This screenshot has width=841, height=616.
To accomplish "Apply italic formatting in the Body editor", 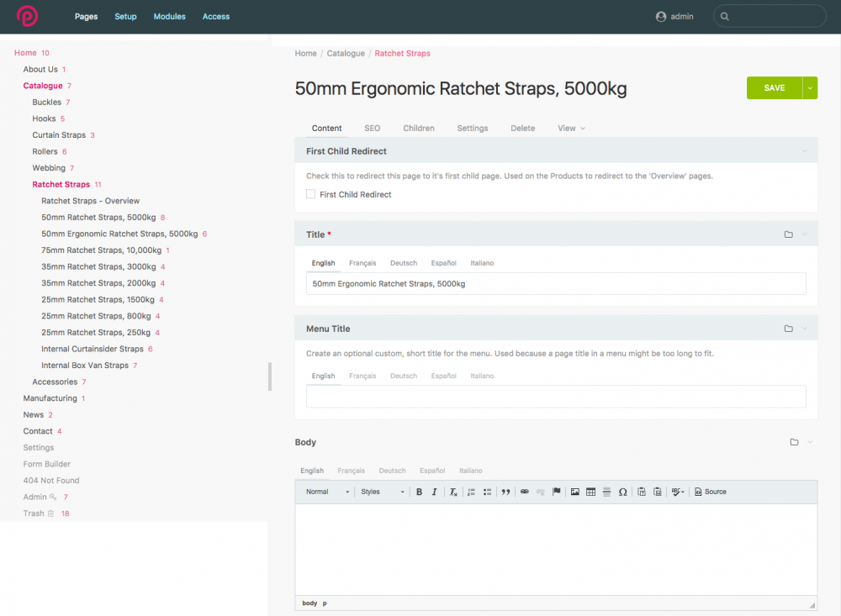I will coord(433,492).
